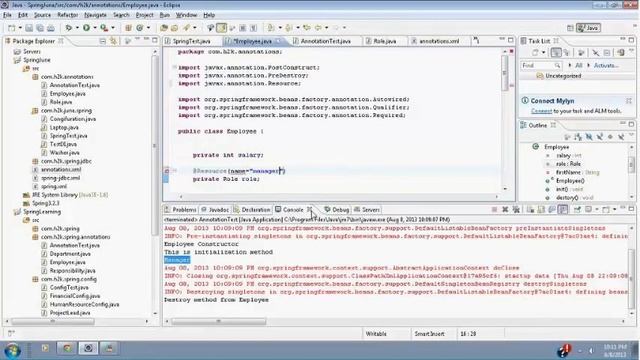Toggle Categorized view in Task List toolbar

click(x=556, y=53)
